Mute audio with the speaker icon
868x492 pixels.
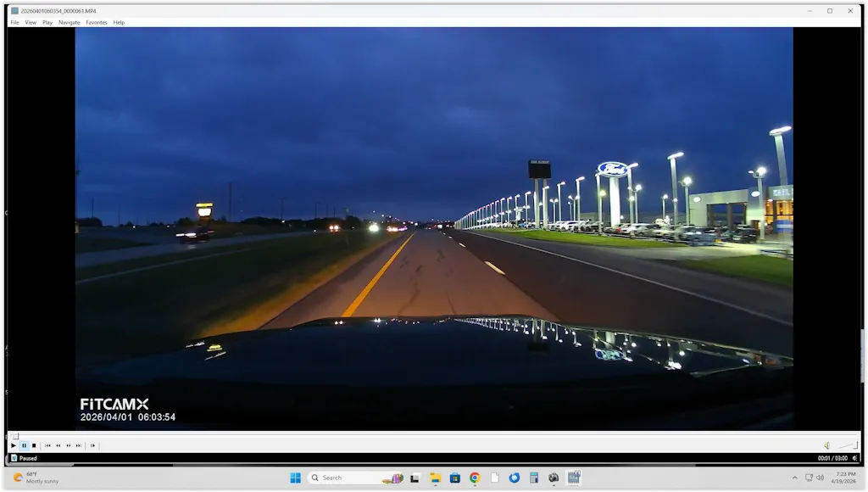[826, 445]
